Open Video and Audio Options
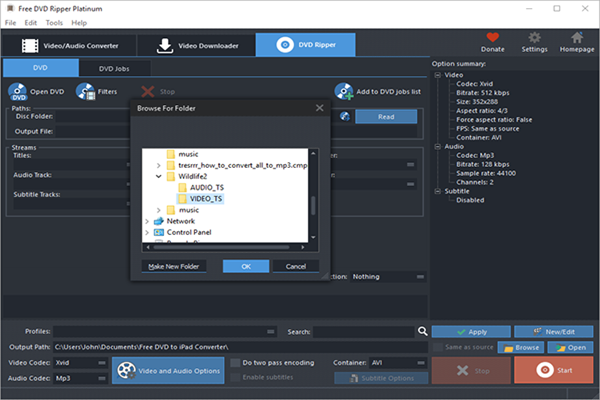 pyautogui.click(x=167, y=370)
